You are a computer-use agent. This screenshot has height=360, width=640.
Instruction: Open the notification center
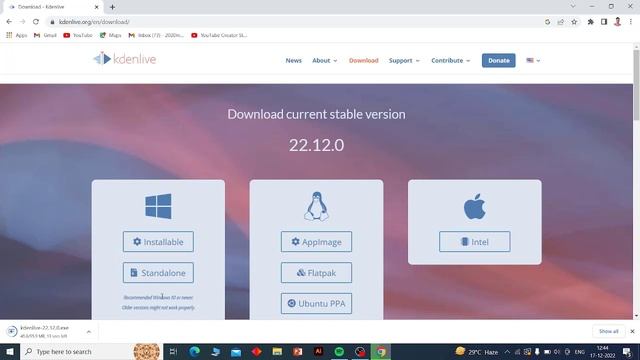click(x=627, y=351)
